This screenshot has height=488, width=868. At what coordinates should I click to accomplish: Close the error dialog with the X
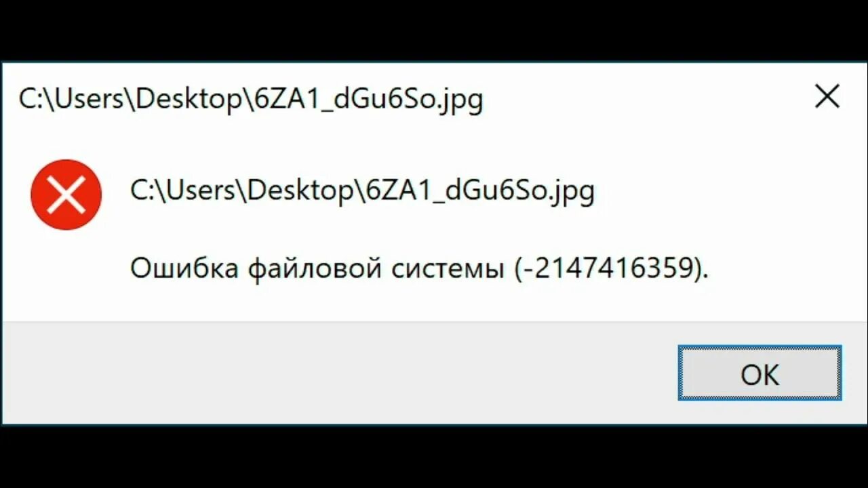pos(827,97)
